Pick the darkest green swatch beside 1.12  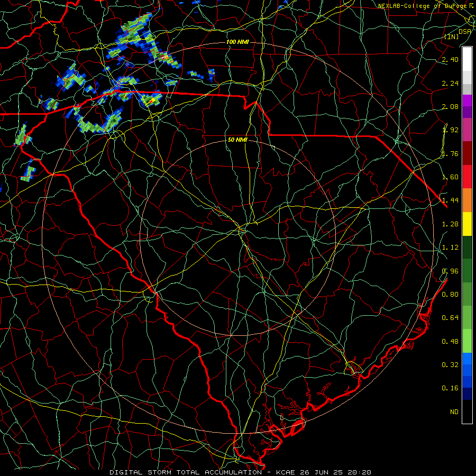click(467, 248)
